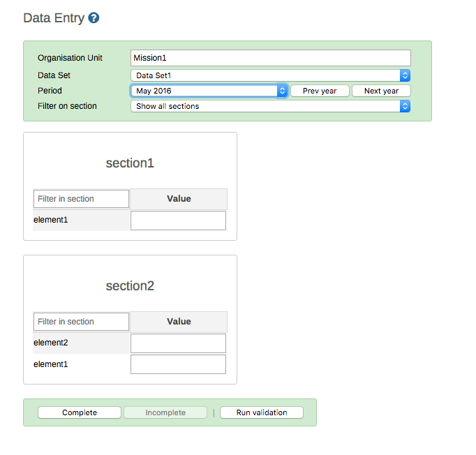
Task: Click the Data Entry page title
Action: (x=53, y=18)
